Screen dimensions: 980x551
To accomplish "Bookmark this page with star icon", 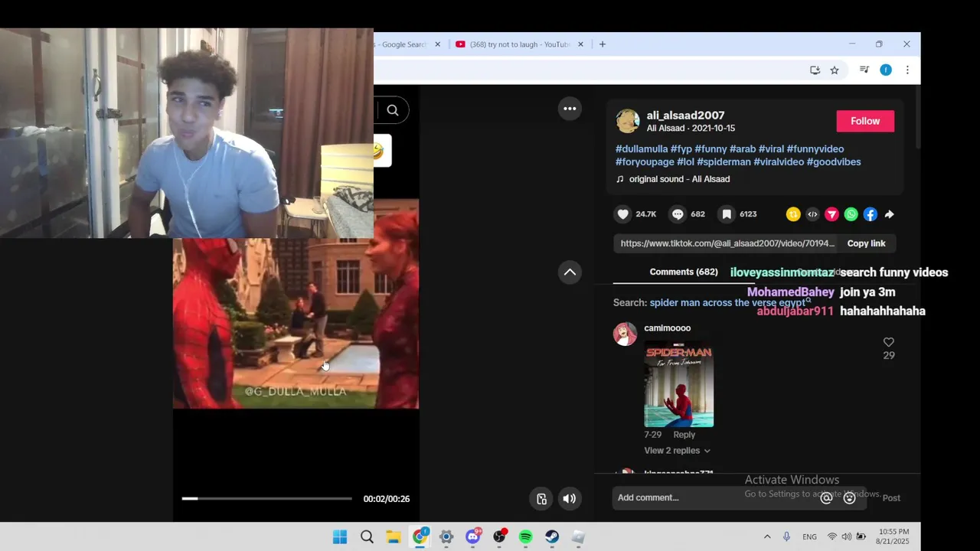I will coord(835,70).
